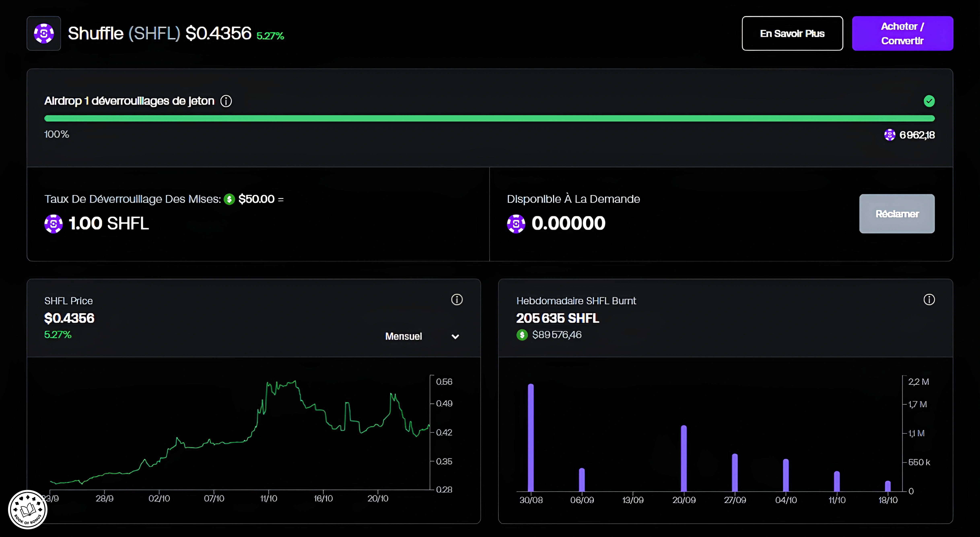This screenshot has height=537, width=980.
Task: Click the Disponible À La Demande label
Action: click(573, 199)
